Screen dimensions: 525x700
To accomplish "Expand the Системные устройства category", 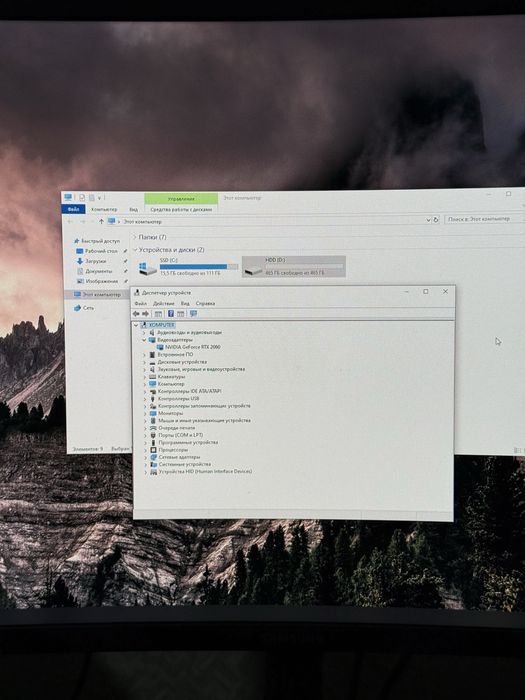I will [x=146, y=465].
